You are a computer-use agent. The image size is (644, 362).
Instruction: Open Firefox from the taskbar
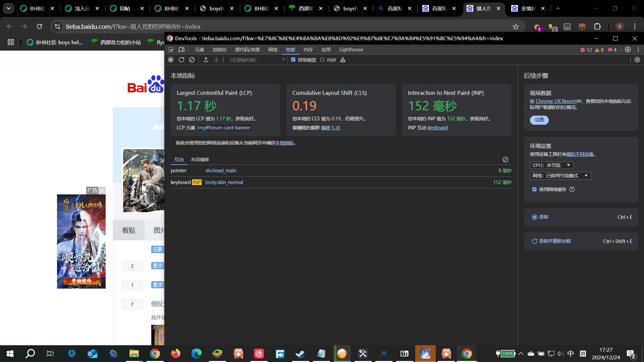tap(175, 354)
